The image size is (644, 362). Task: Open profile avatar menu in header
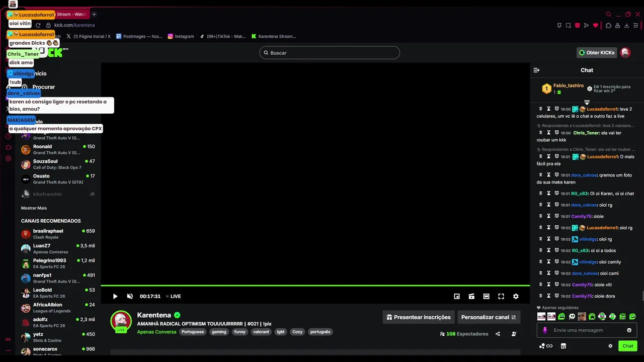[x=625, y=53]
